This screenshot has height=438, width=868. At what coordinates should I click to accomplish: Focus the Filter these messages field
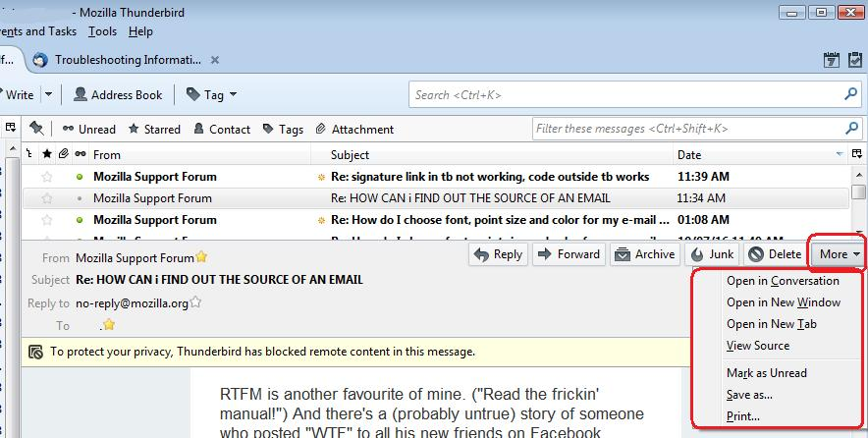click(687, 129)
